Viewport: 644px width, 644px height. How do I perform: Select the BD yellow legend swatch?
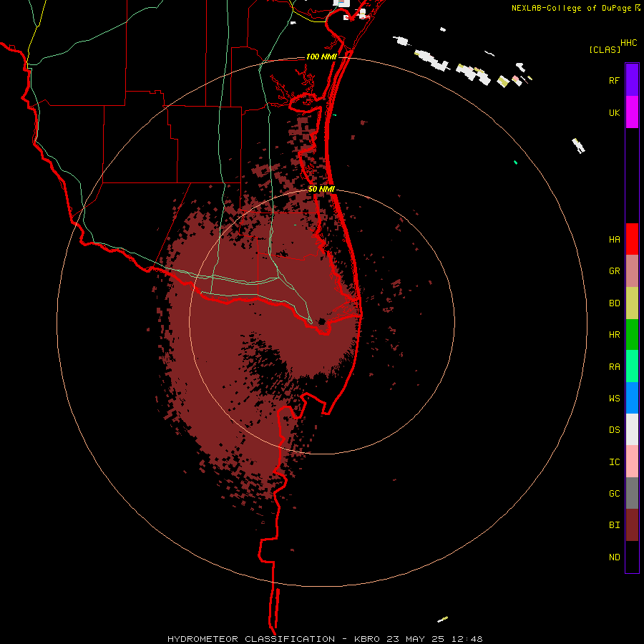[x=632, y=303]
